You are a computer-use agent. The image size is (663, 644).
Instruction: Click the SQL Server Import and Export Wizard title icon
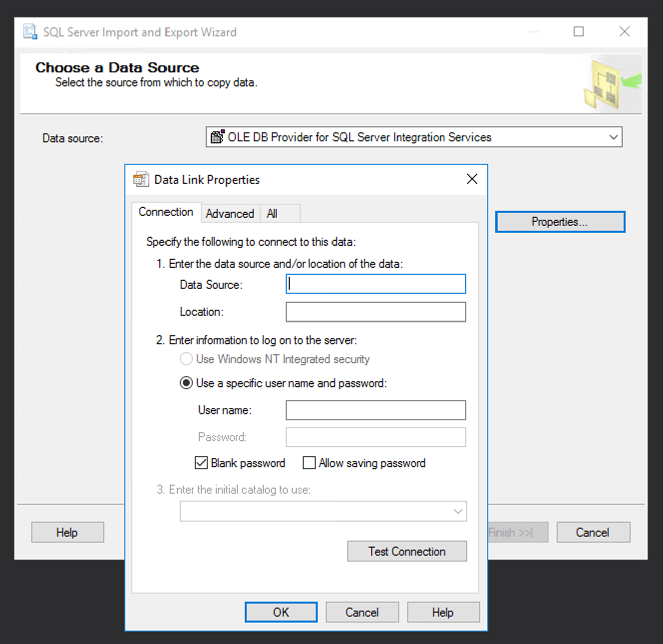pos(30,32)
